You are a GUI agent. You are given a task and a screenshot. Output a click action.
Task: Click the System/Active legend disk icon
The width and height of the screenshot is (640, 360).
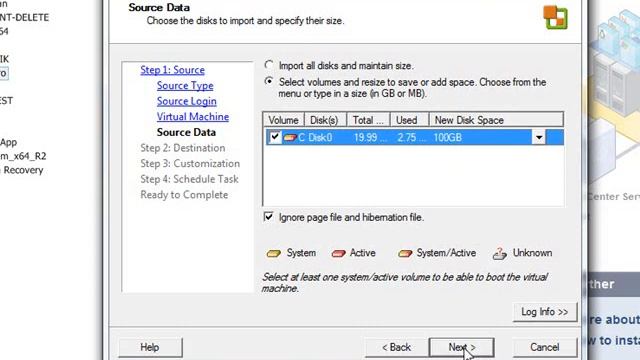[405, 253]
